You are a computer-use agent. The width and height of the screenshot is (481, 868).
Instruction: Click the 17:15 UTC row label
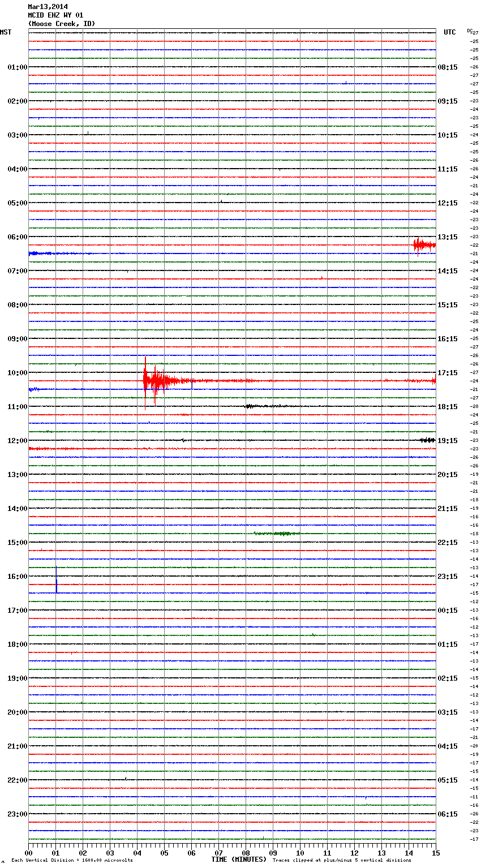(448, 373)
